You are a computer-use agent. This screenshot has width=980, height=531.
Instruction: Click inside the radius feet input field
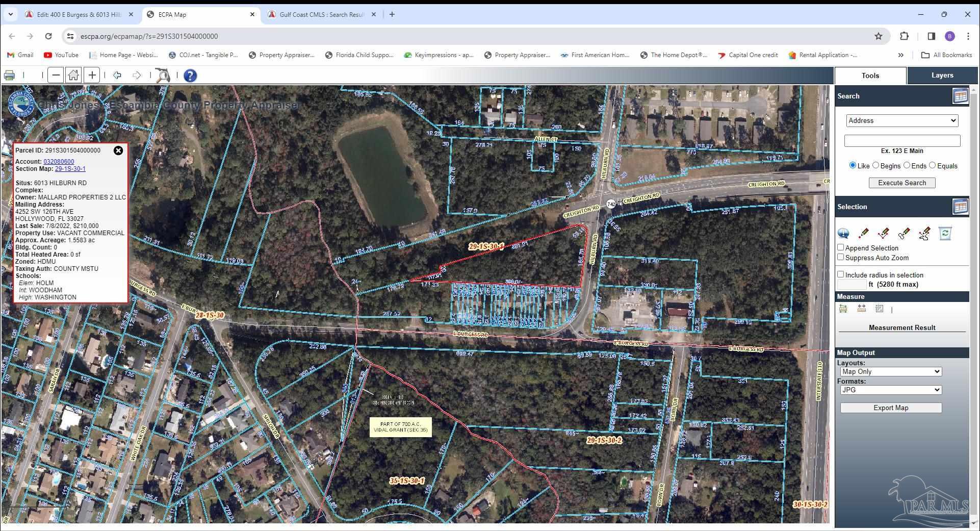click(852, 285)
